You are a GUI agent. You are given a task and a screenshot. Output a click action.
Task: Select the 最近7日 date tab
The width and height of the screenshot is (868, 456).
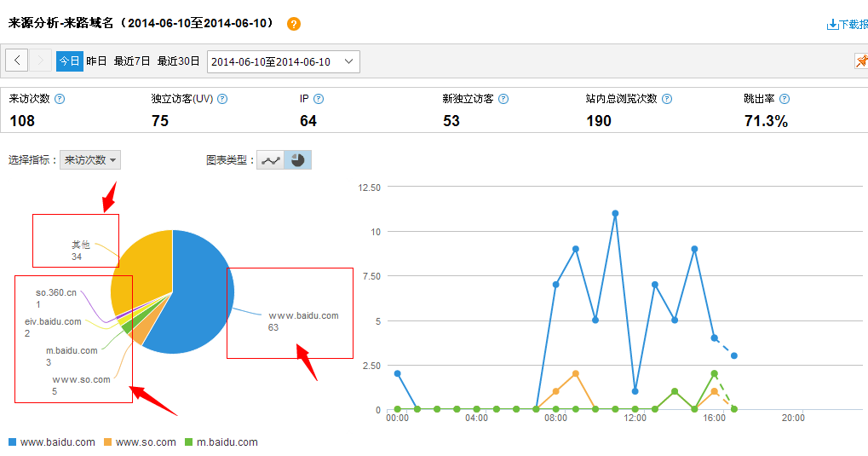pos(132,61)
